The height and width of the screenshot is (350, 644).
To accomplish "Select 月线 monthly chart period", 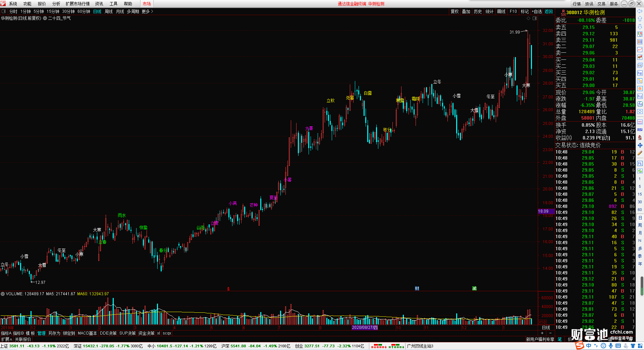I will click(x=120, y=11).
